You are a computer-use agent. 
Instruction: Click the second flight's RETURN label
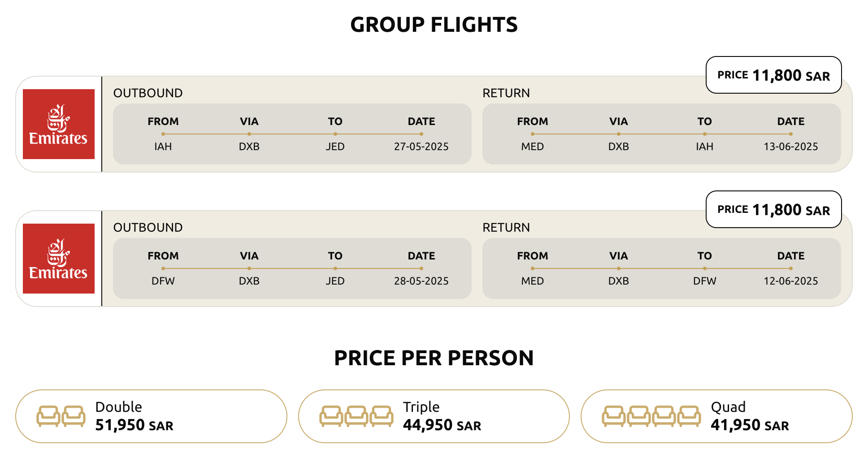click(506, 228)
